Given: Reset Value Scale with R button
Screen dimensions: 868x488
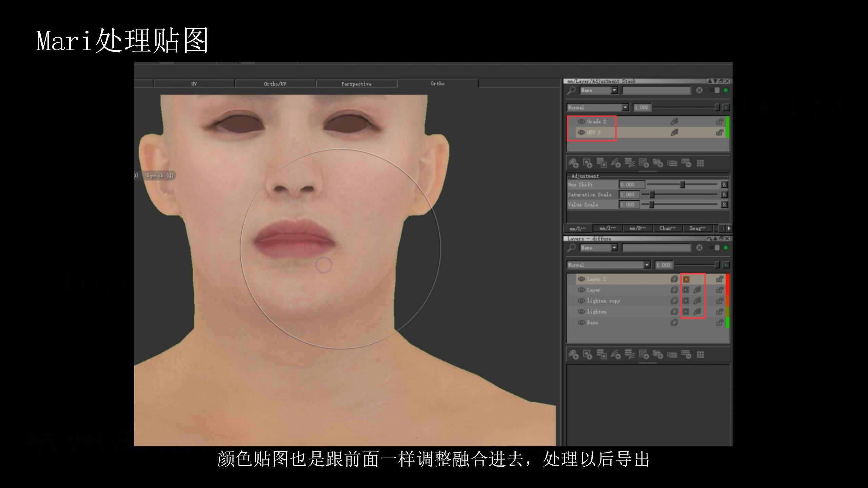Looking at the screenshot, I should [724, 205].
